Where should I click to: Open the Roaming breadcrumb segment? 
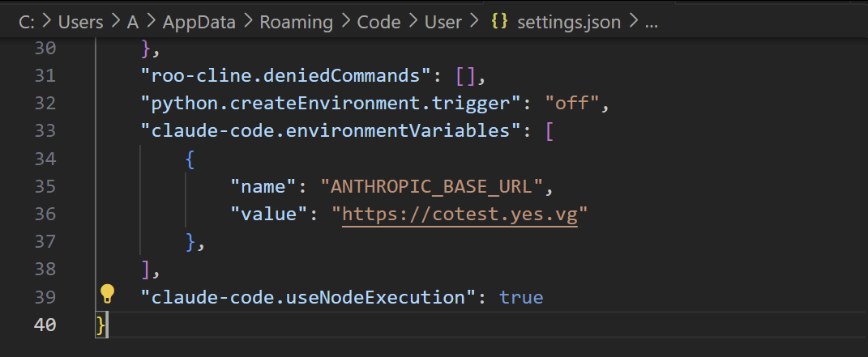(296, 22)
